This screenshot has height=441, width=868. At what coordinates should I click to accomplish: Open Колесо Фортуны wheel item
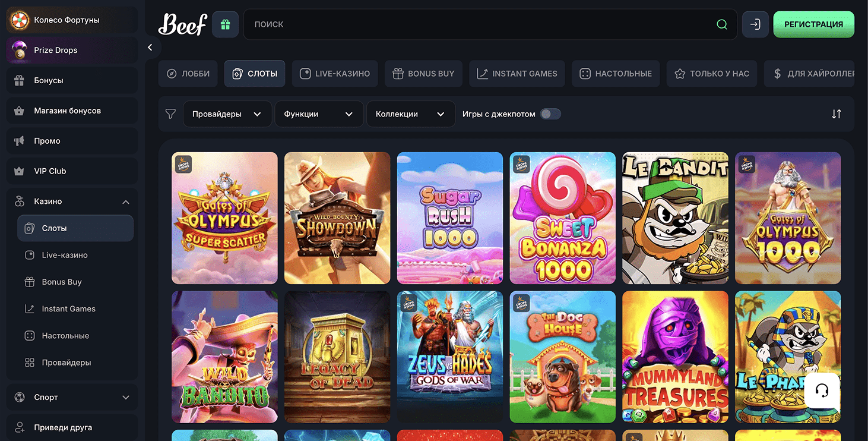point(72,20)
